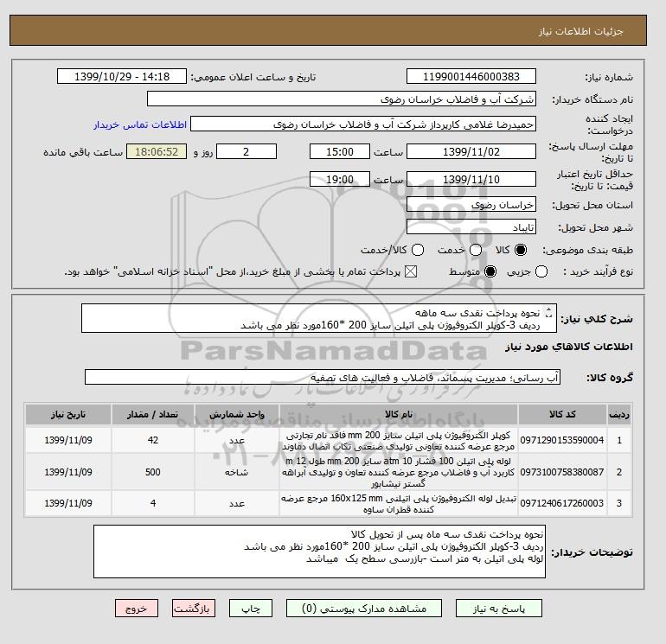Image resolution: width=666 pixels, height=644 pixels.
Task: Click the شماره نیاز field 1199001446000383
Action: pyautogui.click(x=471, y=76)
